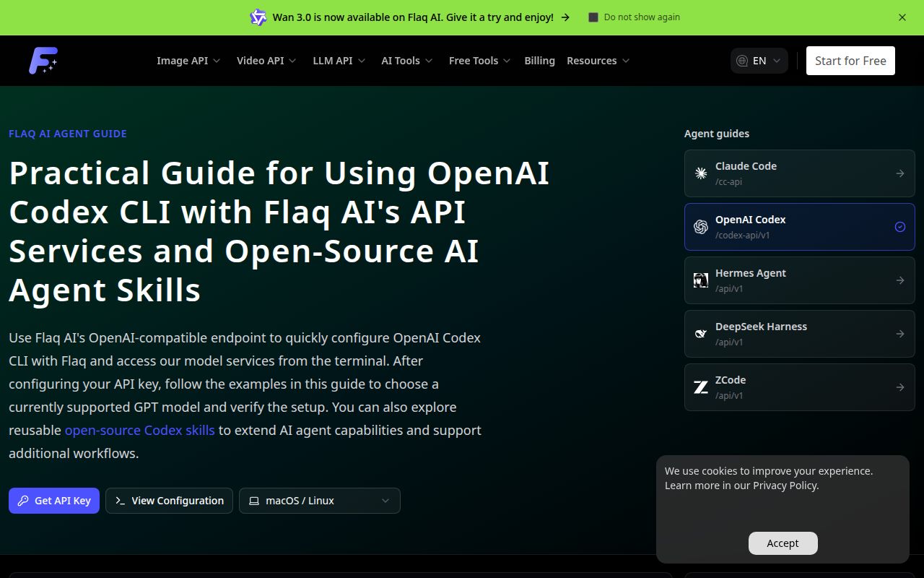This screenshot has height=578, width=924.
Task: Click the arrow on the Claude Code card
Action: [x=900, y=173]
